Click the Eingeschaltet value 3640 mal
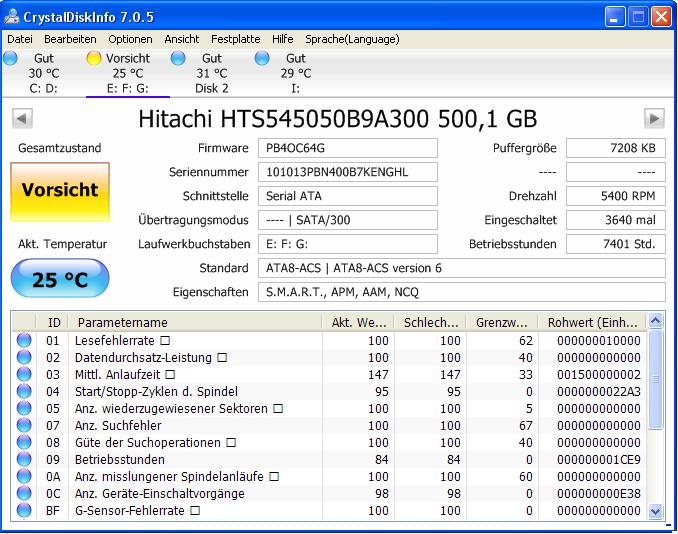Screen dimensions: 678x534 click(616, 220)
